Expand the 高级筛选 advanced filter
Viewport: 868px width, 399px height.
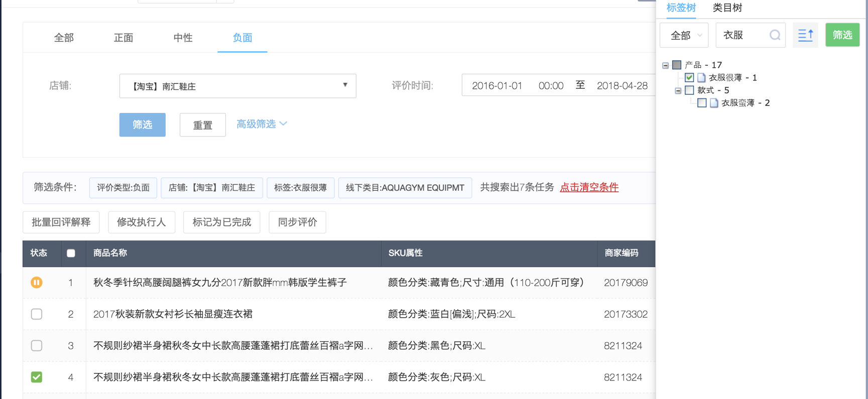262,124
